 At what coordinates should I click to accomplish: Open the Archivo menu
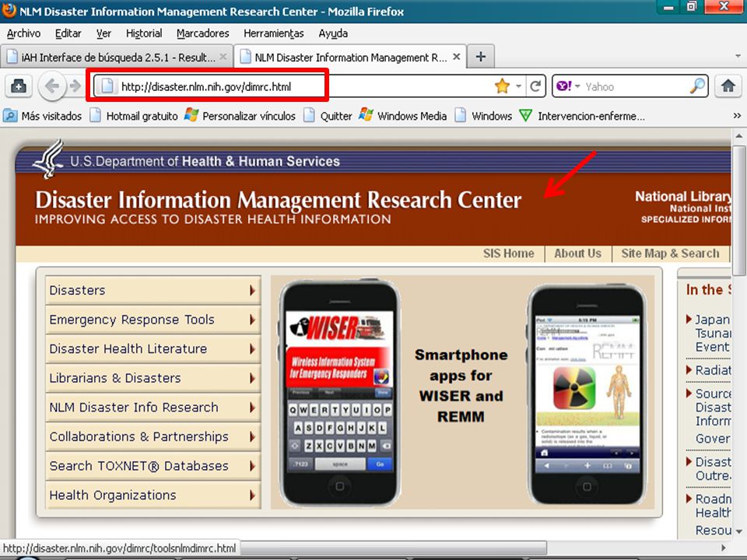tap(24, 33)
